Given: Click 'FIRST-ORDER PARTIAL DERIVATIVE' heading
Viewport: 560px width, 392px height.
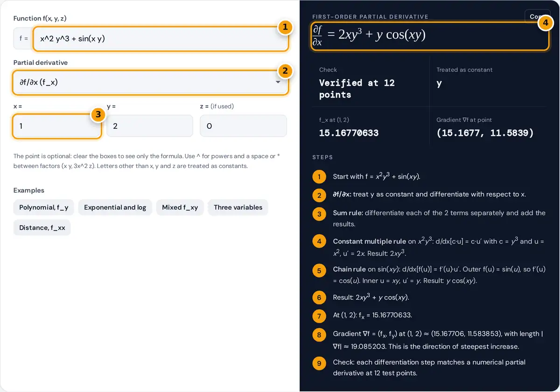Looking at the screenshot, I should pos(370,17).
